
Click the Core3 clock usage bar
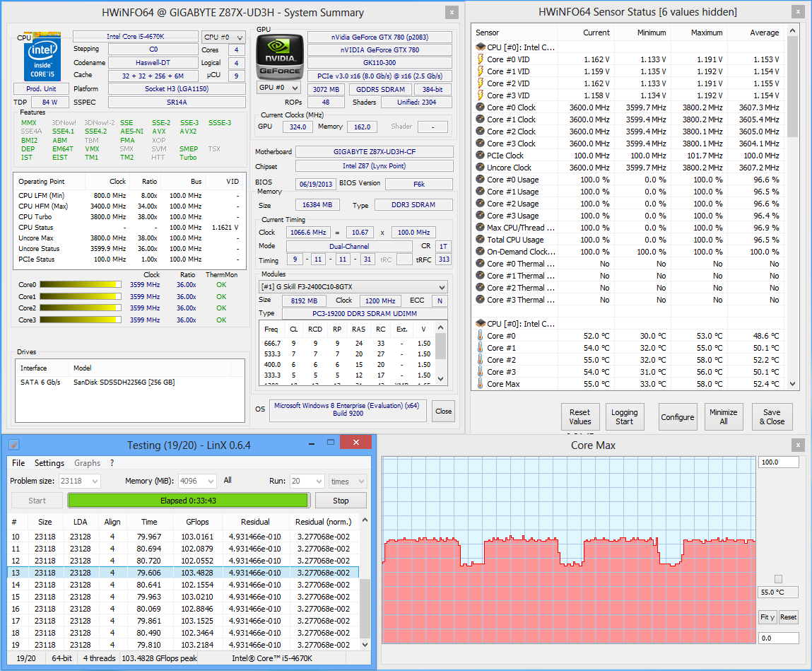tap(81, 320)
